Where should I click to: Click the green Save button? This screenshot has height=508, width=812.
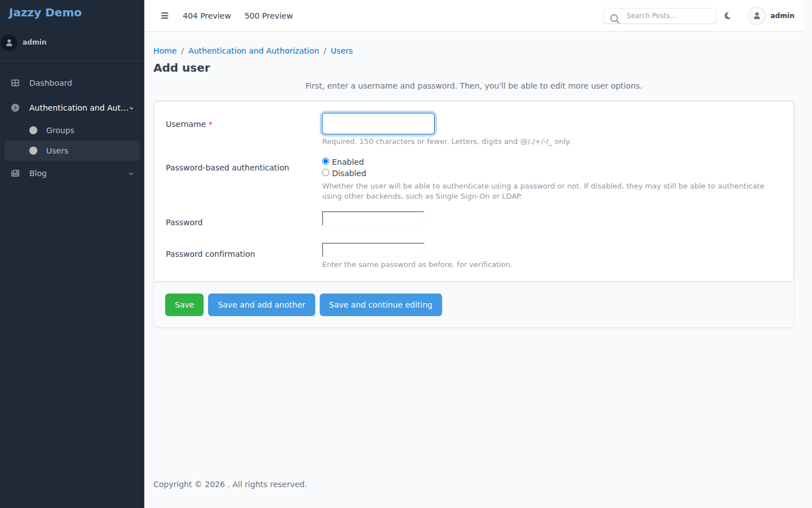184,305
